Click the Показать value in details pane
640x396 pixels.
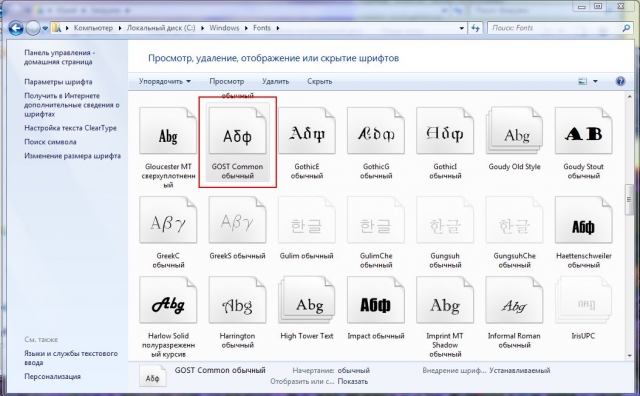tap(353, 381)
